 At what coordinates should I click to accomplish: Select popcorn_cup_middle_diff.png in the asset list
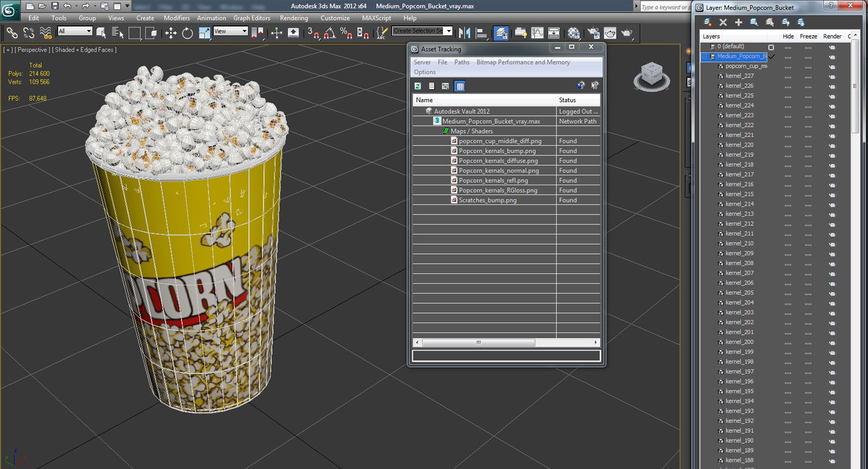[x=500, y=141]
